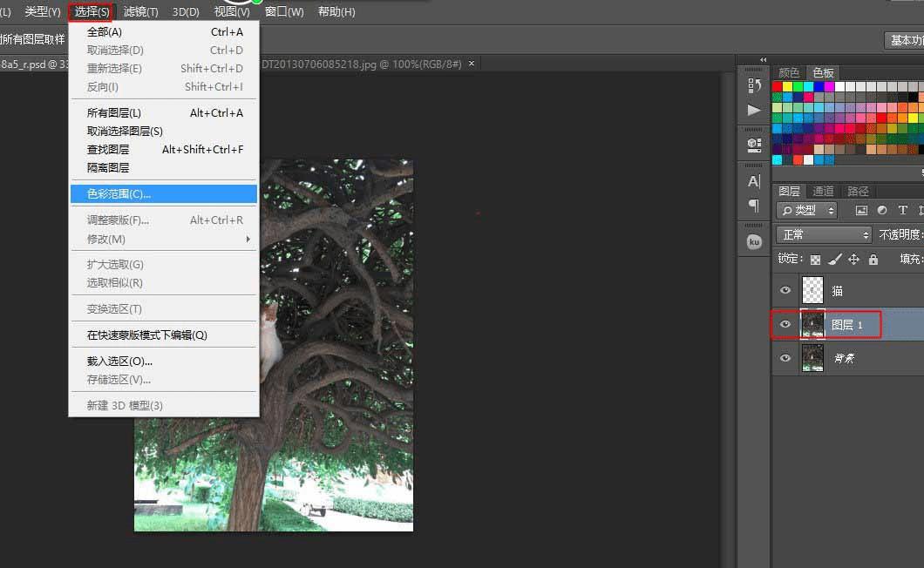
Task: Choose 色彩范围(C)... from the menu
Action: (x=164, y=194)
